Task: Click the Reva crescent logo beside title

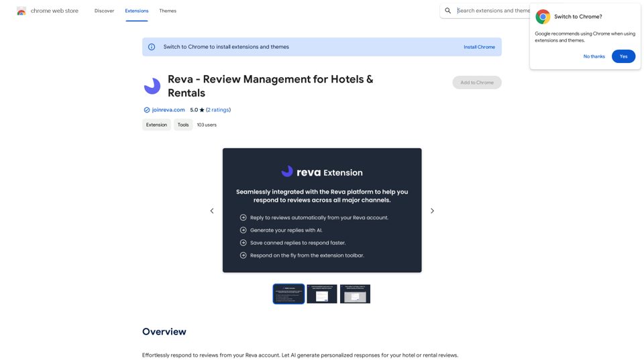Action: [152, 86]
